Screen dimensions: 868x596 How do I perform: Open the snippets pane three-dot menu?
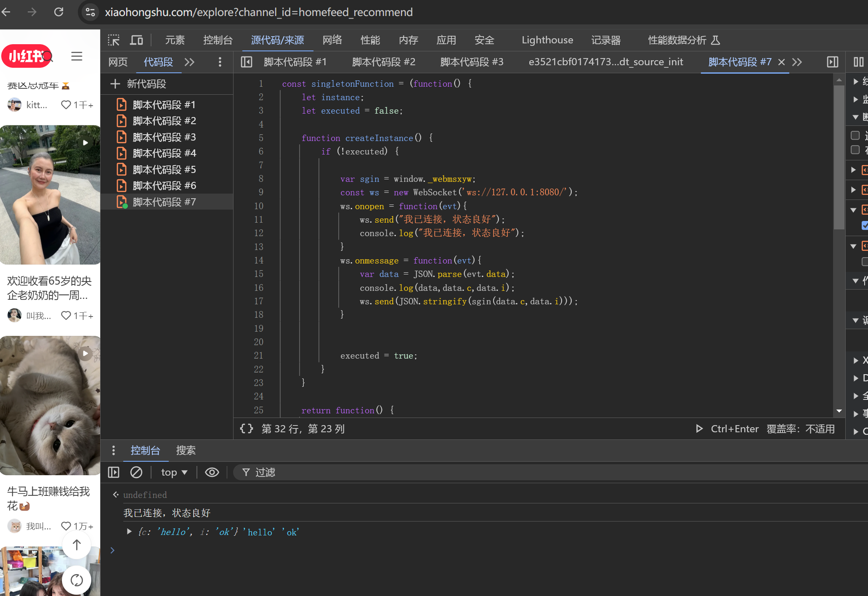point(220,62)
